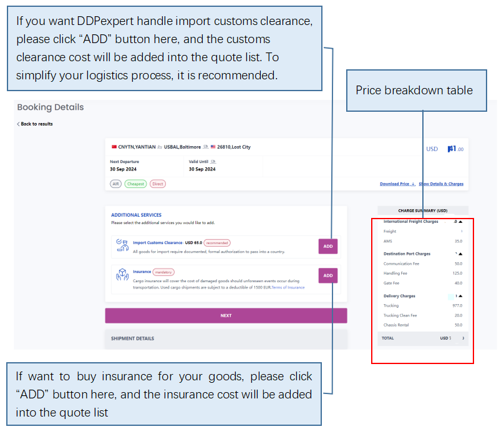
Task: Click the Insurance hands-and-box icon
Action: pyautogui.click(x=122, y=275)
